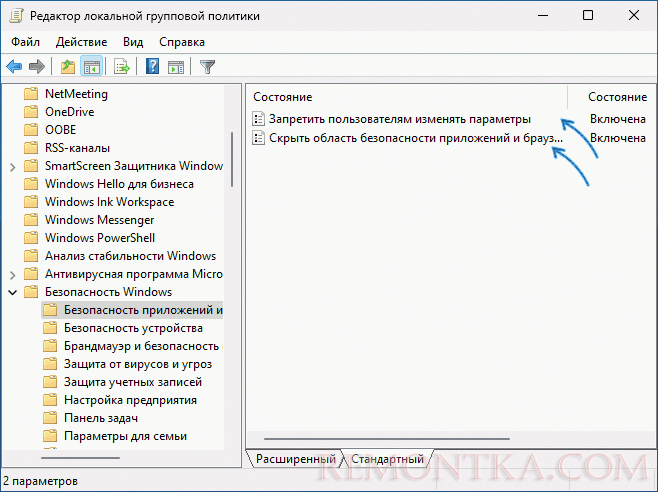Expand Антивирусная программа Microsoft node

(x=13, y=275)
